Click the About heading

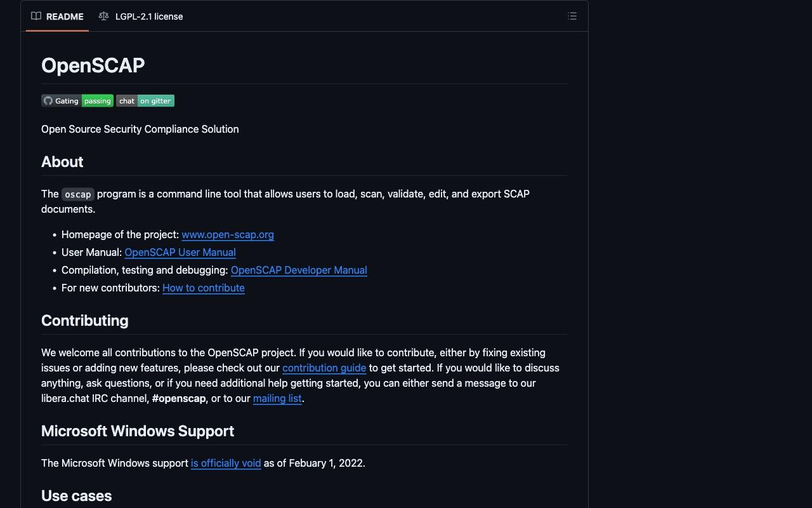(62, 162)
